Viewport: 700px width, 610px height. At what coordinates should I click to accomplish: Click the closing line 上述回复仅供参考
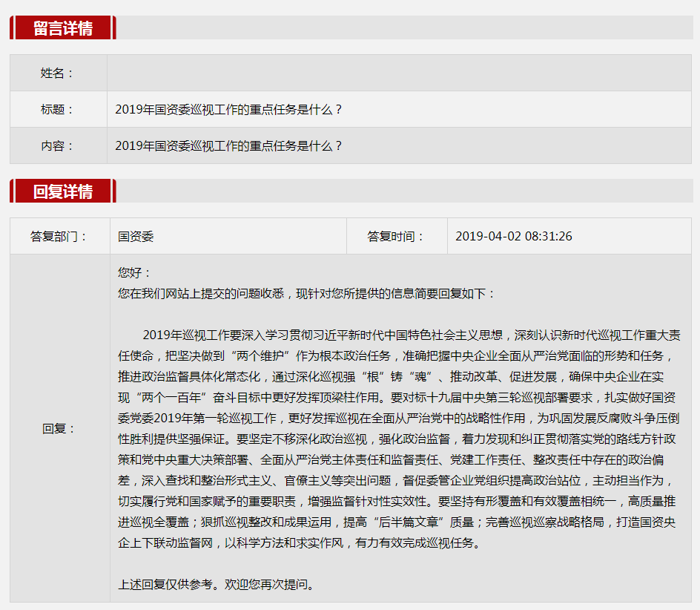[x=217, y=584]
